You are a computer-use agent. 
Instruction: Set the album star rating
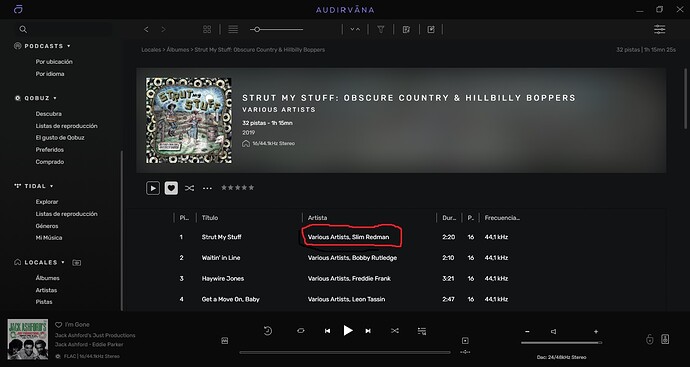click(x=238, y=187)
